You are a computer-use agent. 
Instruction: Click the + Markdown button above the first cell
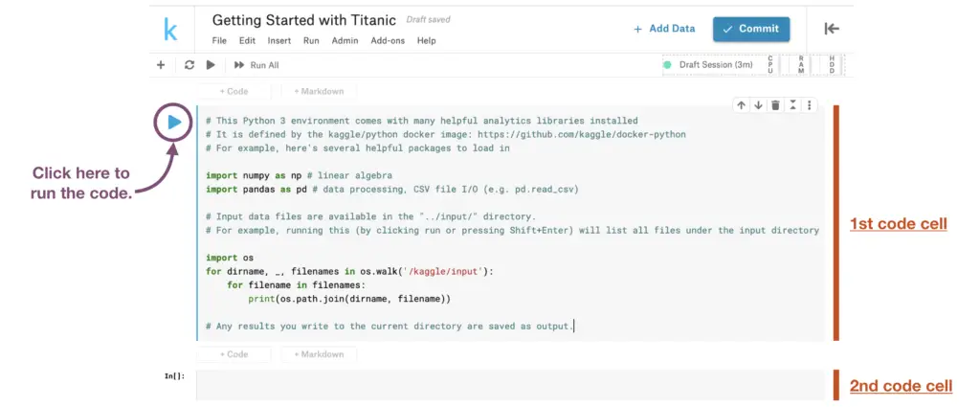pyautogui.click(x=319, y=91)
